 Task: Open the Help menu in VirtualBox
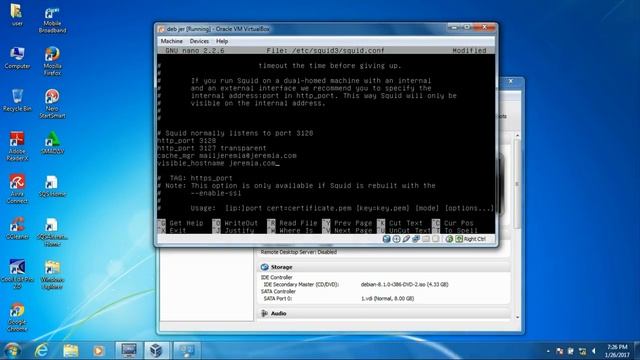[222, 41]
